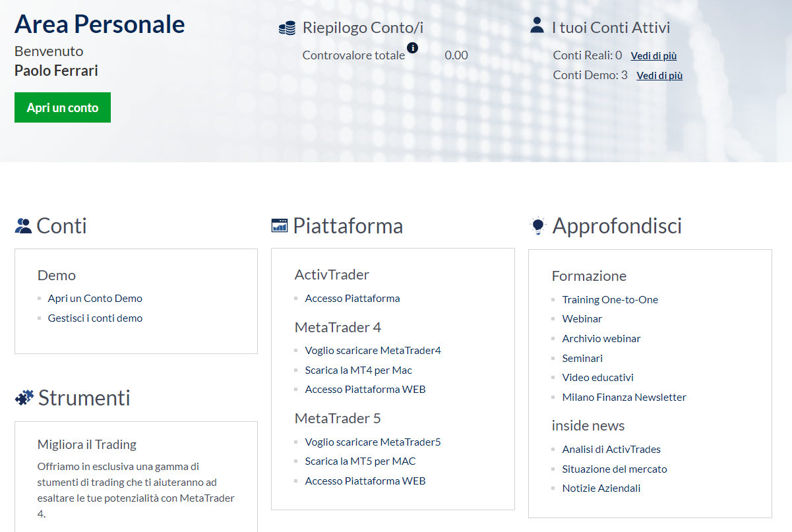This screenshot has height=532, width=792.
Task: Click the lightbulb icon beside Approfondisci
Action: (x=538, y=226)
